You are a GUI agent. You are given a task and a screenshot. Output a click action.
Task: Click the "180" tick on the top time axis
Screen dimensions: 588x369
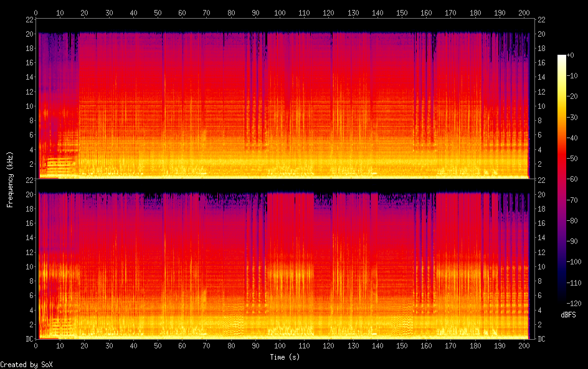click(x=475, y=12)
